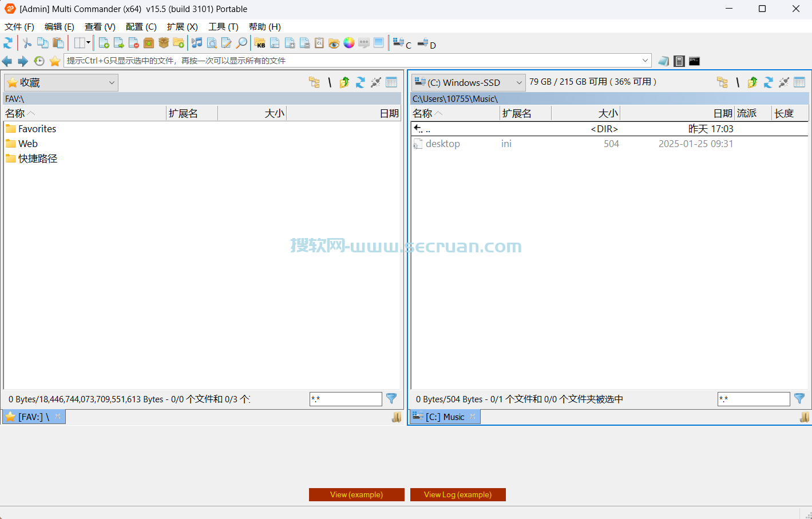Image resolution: width=812 pixels, height=519 pixels.
Task: Click the Cut scissors icon
Action: click(x=27, y=43)
